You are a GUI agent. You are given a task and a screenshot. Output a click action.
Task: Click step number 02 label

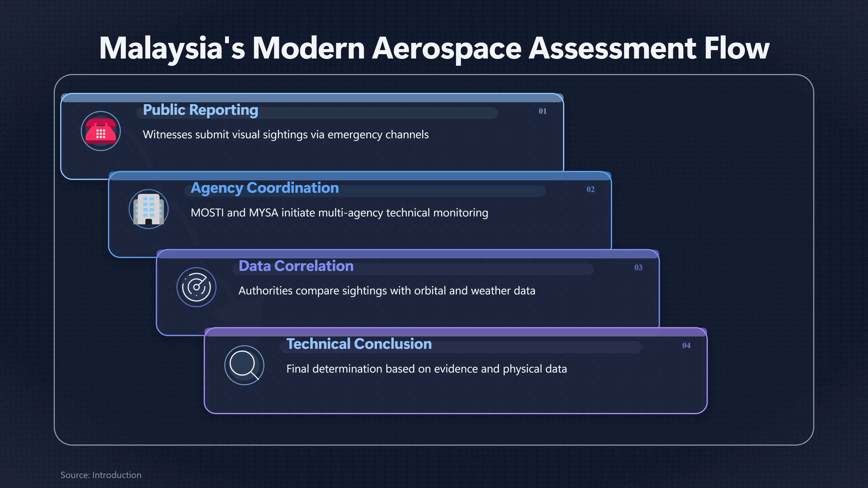(x=590, y=189)
